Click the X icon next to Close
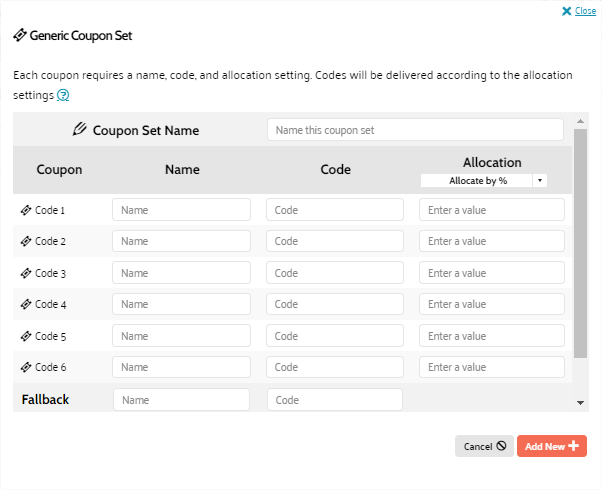The image size is (602, 490). coord(566,11)
